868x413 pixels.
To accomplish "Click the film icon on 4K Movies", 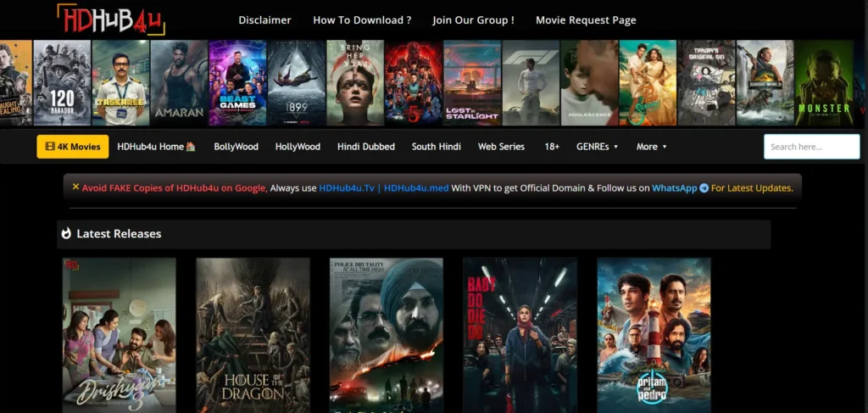I will pos(50,147).
